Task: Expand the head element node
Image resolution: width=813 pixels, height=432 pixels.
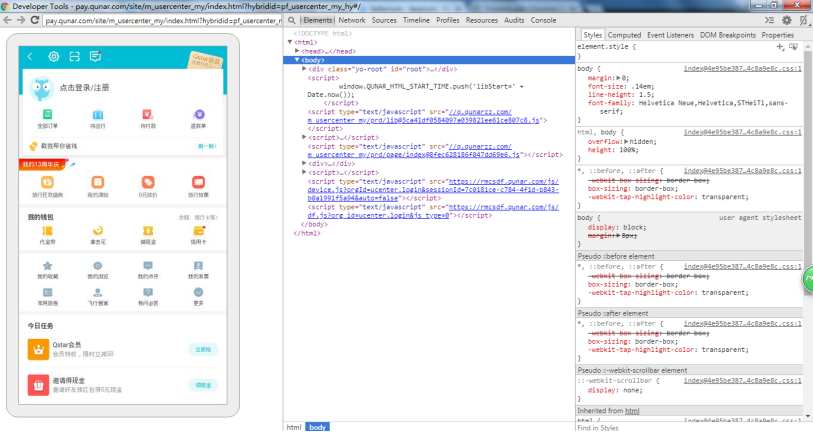Action: click(x=297, y=51)
